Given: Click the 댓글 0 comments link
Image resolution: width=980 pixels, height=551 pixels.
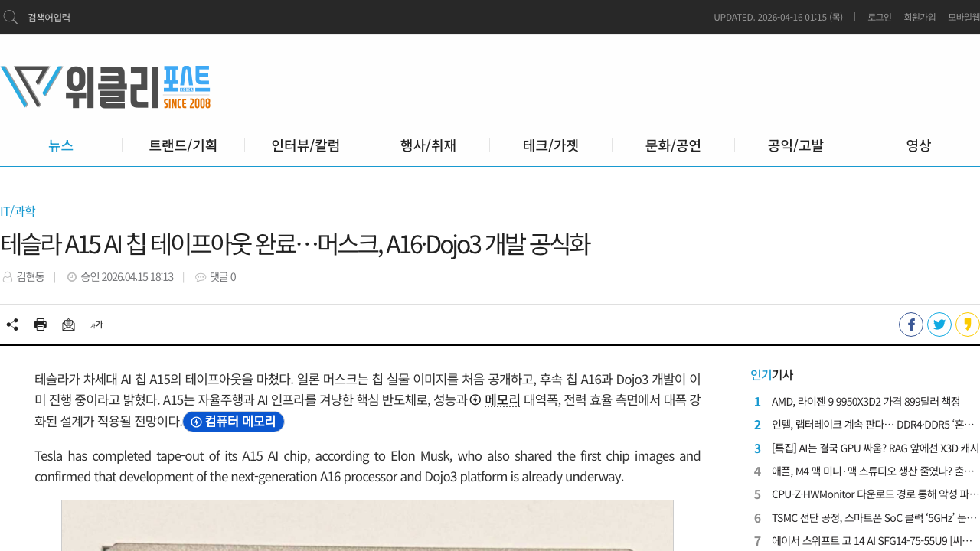Looking at the screenshot, I should [x=222, y=277].
